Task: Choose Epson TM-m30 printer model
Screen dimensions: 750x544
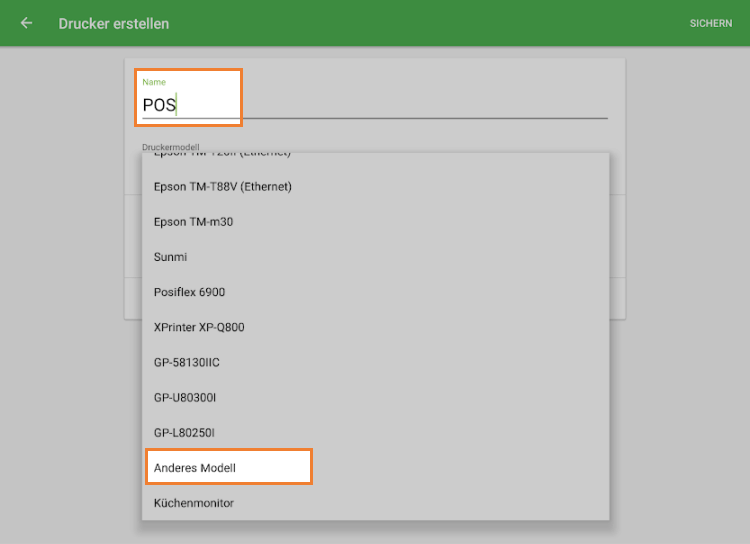Action: click(193, 222)
